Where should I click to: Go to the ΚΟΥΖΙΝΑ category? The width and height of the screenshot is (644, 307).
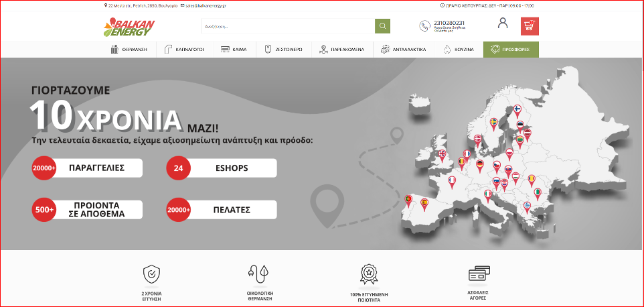(x=459, y=50)
